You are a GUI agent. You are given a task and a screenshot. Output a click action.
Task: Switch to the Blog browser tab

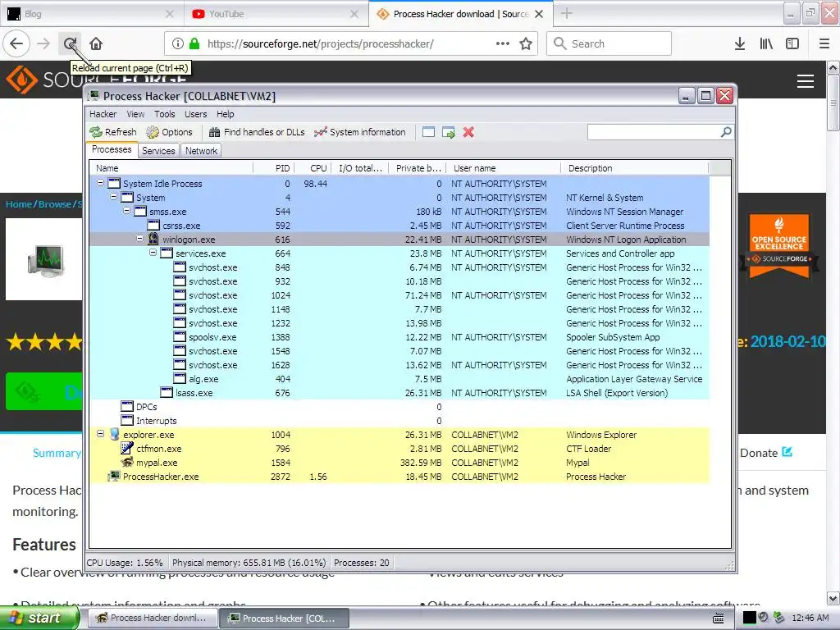92,14
